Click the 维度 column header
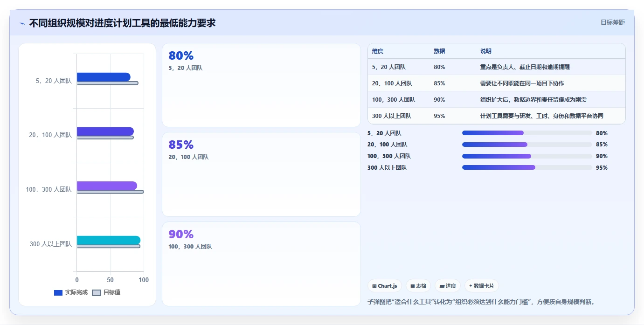 pos(378,51)
